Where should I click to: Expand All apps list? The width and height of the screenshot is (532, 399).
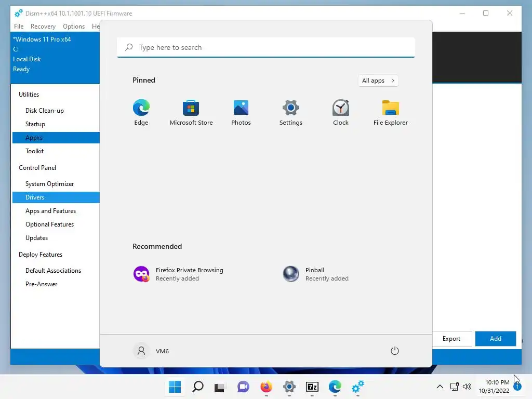tap(378, 81)
